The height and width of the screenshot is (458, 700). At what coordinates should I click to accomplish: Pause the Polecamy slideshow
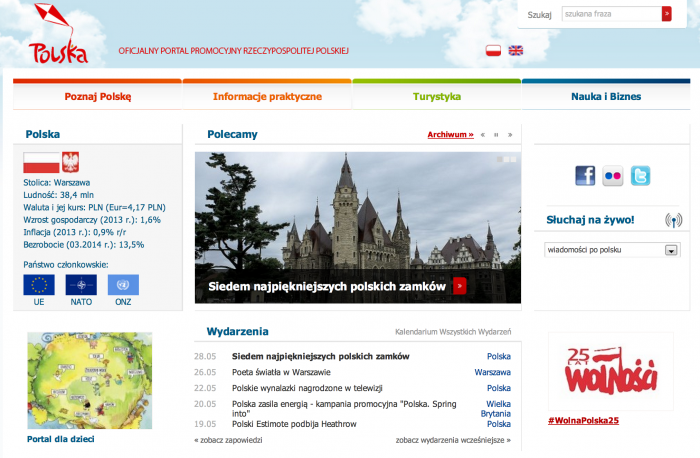(x=496, y=135)
